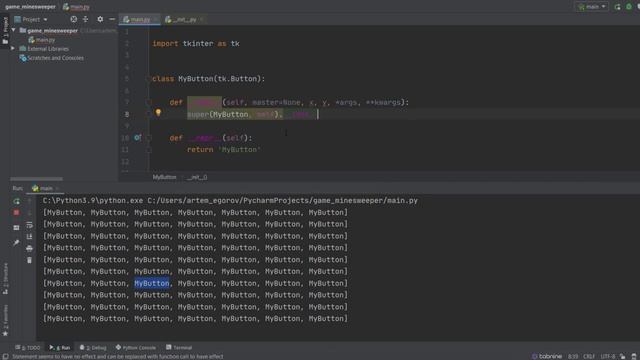Viewport: 640px width, 360px height.
Task: Click __init__() breadcrumb in editor
Action: pos(198,177)
